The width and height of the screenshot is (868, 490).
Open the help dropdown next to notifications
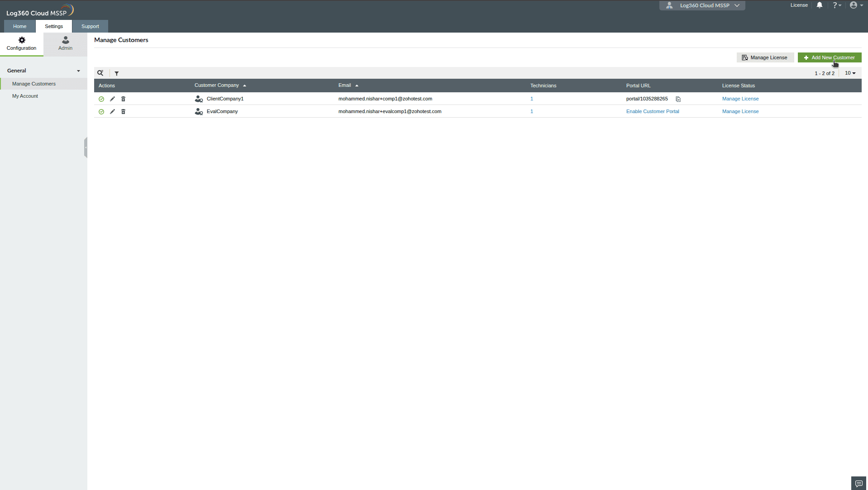pos(837,5)
